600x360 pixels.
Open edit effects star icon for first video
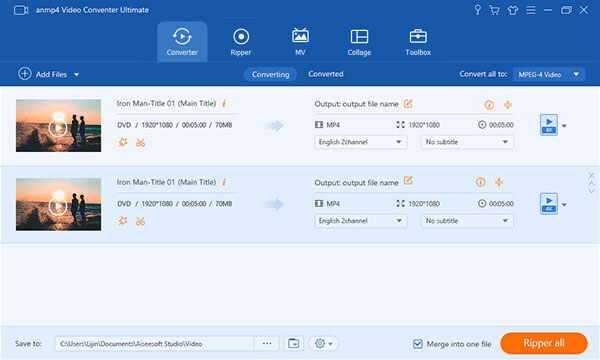click(123, 142)
